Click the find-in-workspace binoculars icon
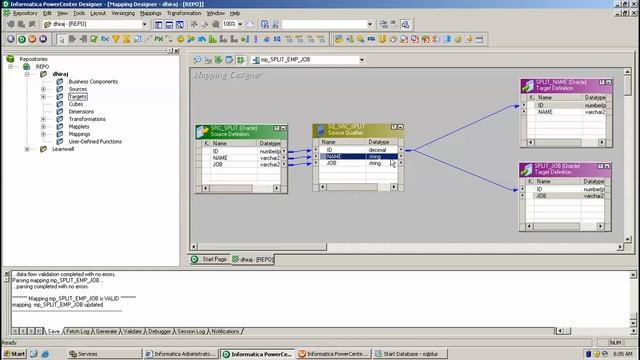 pos(264,24)
